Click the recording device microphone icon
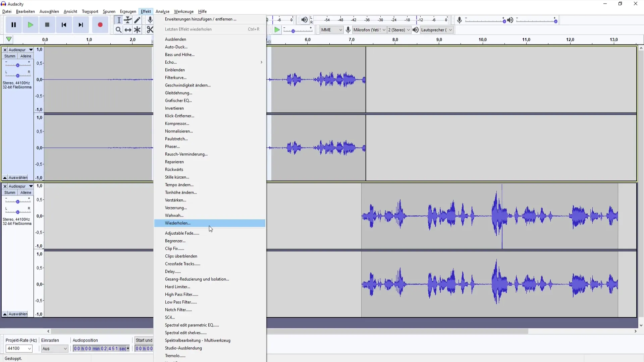Image resolution: width=644 pixels, height=362 pixels. click(348, 30)
